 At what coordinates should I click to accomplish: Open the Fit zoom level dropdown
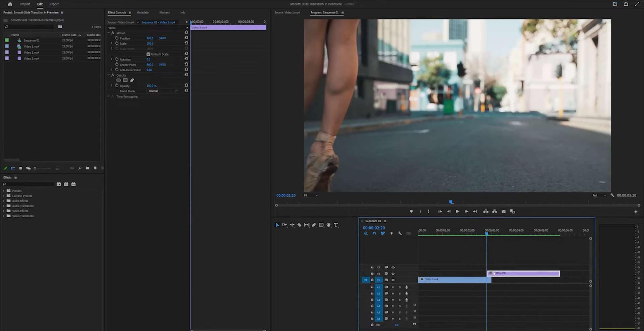[311, 195]
